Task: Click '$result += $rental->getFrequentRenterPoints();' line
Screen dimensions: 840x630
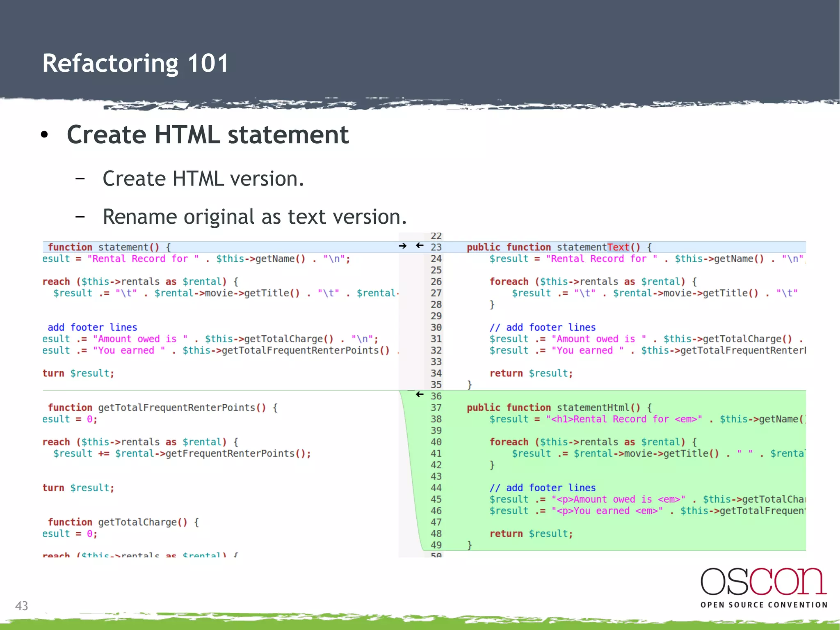Action: coord(182,454)
